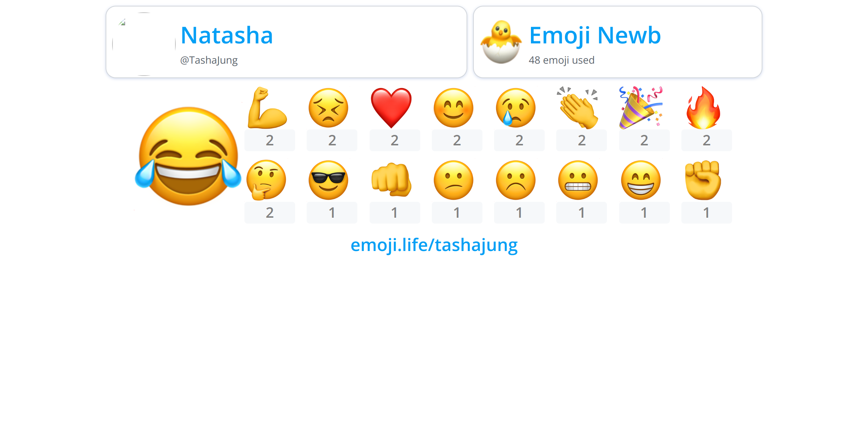This screenshot has height=434, width=868.
Task: Select the flexed biceps emoji
Action: pyautogui.click(x=267, y=108)
